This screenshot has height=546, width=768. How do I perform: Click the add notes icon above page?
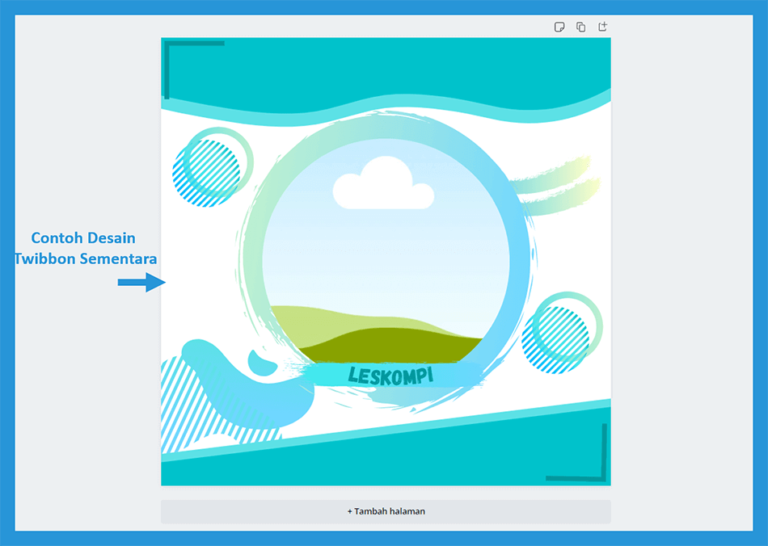559,27
